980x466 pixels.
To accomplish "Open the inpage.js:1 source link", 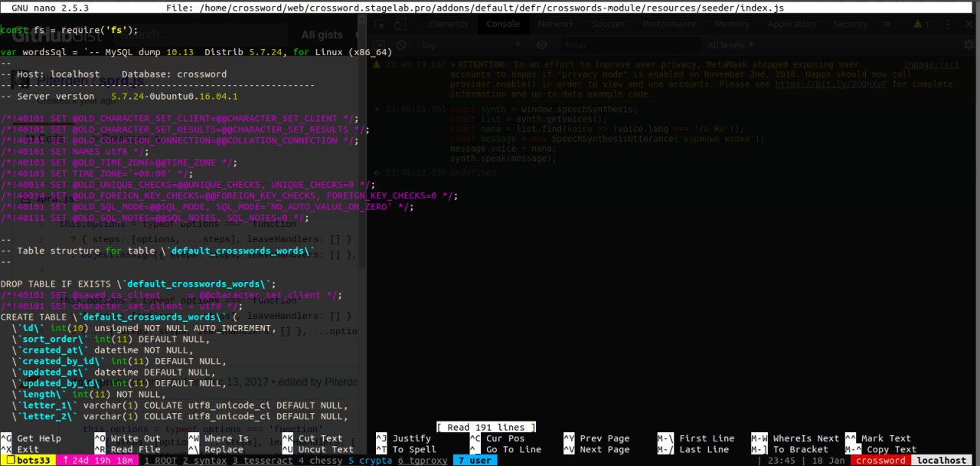I will coord(931,65).
